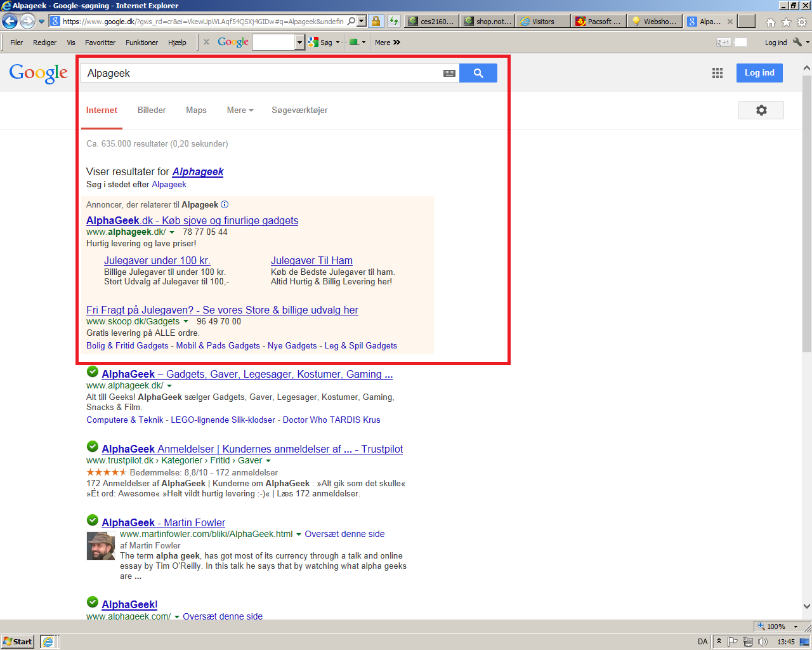Switch to the Visitors browser tab
This screenshot has width=812, height=650.
(x=543, y=22)
